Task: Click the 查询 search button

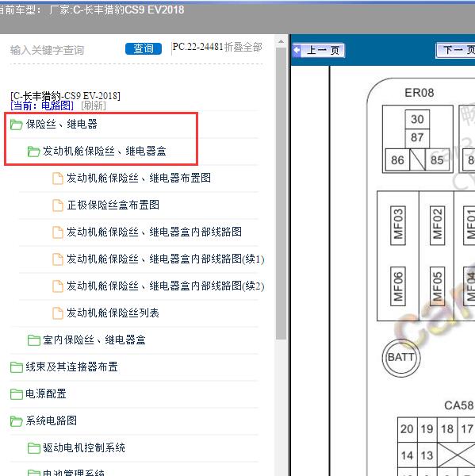Action: 144,48
